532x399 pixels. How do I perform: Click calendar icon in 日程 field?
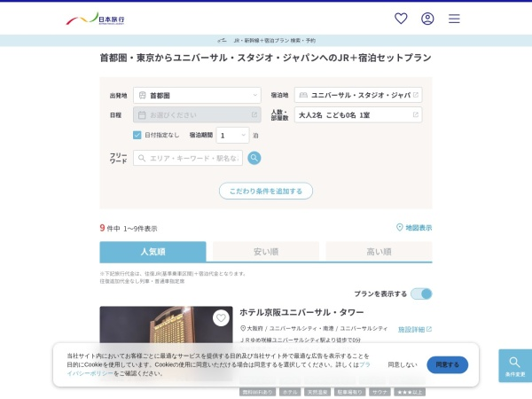tap(142, 115)
